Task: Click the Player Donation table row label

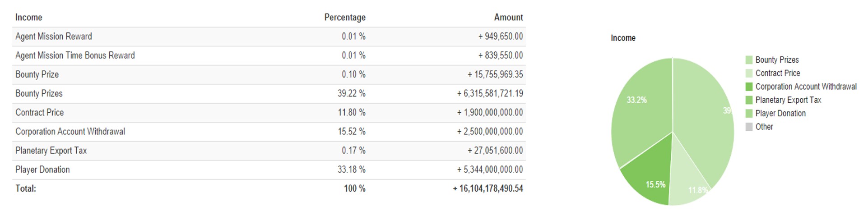Action: pos(43,170)
